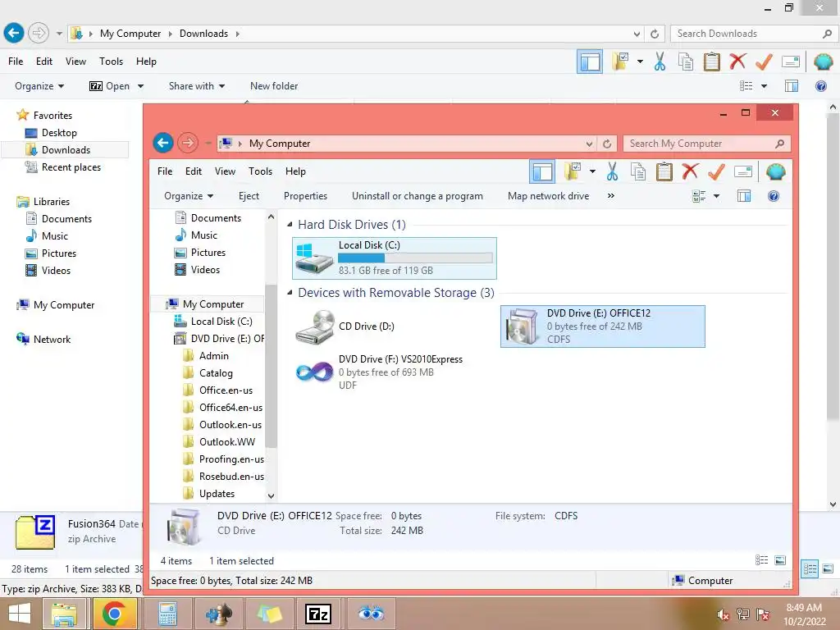
Task: Click Help question mark in Downloads window
Action: (820, 85)
